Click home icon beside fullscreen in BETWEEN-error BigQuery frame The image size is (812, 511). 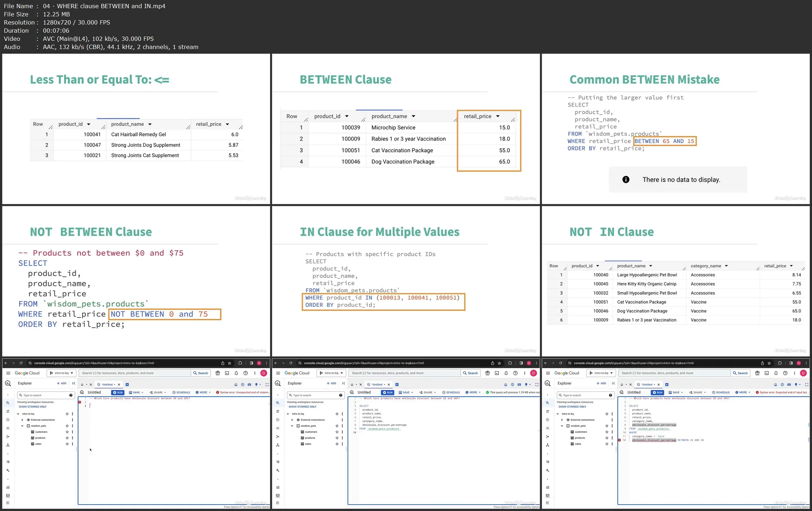click(x=775, y=384)
